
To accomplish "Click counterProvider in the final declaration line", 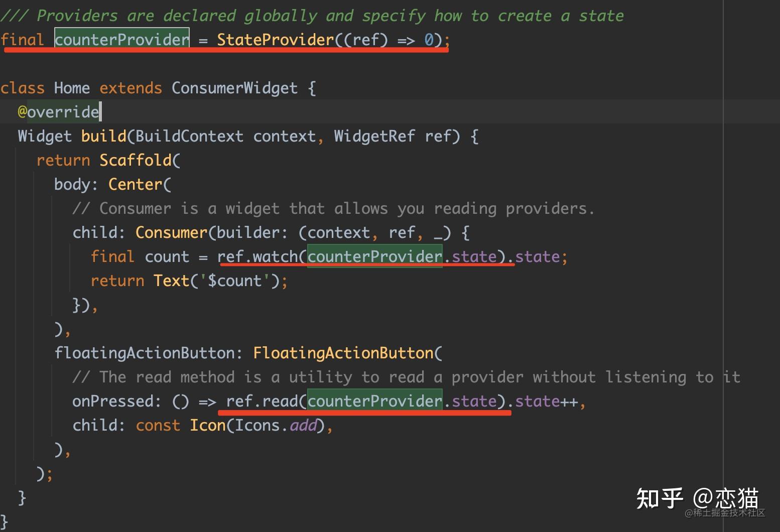I will (x=121, y=39).
